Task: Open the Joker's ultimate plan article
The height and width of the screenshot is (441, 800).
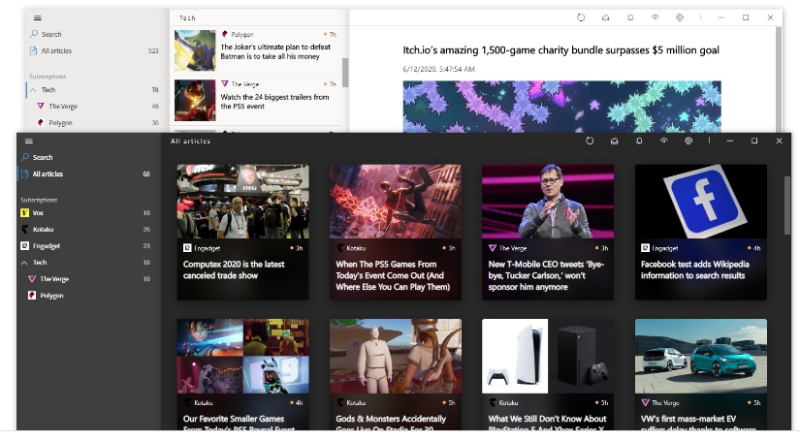Action: click(256, 50)
